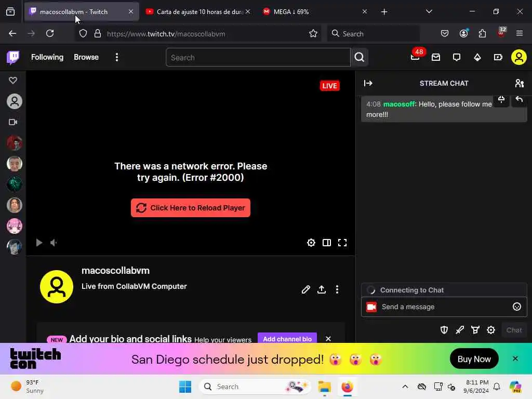Click Buy Now on TwitchCon banner
The height and width of the screenshot is (399, 532).
pyautogui.click(x=474, y=358)
